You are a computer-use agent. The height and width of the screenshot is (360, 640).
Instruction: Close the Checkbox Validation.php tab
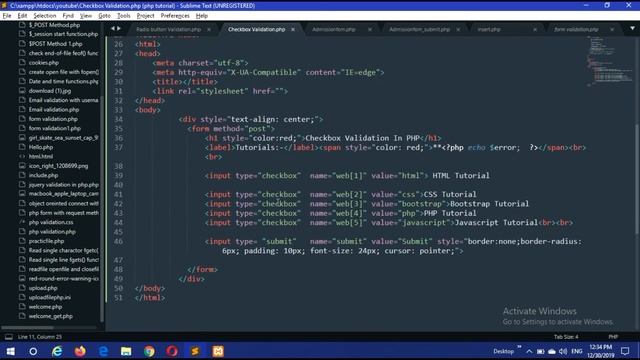click(x=293, y=29)
